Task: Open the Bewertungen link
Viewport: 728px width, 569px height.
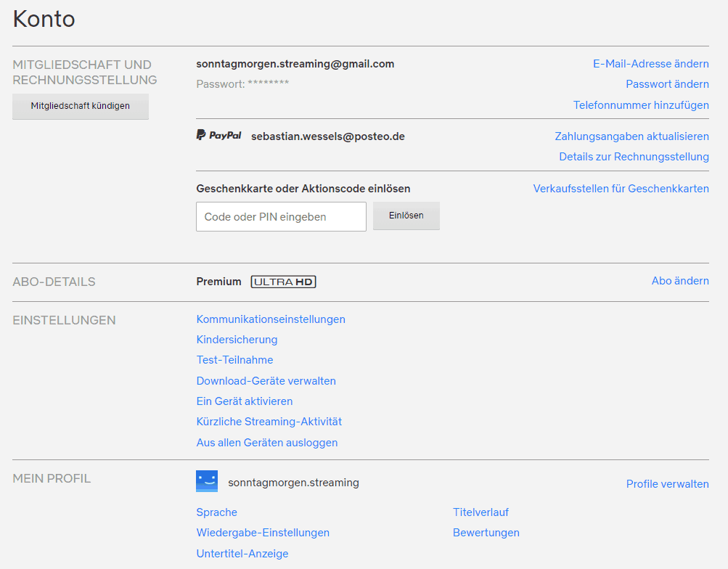Action: tap(486, 533)
